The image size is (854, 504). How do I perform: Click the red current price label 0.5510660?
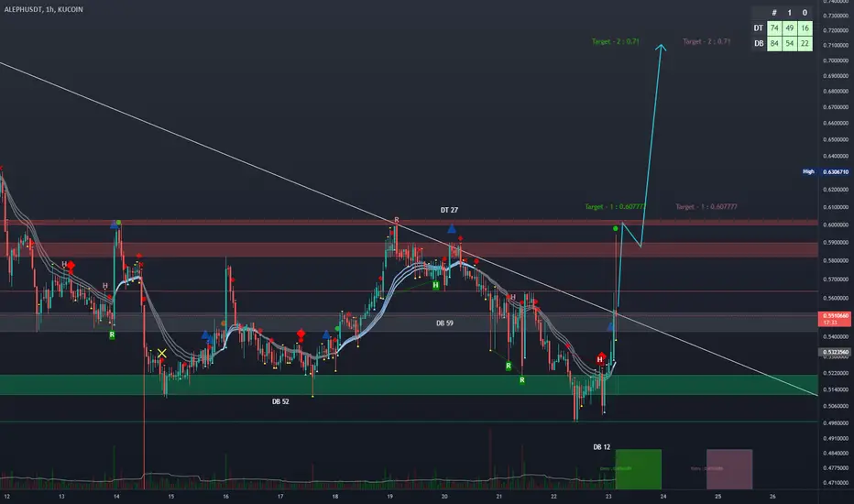836,319
